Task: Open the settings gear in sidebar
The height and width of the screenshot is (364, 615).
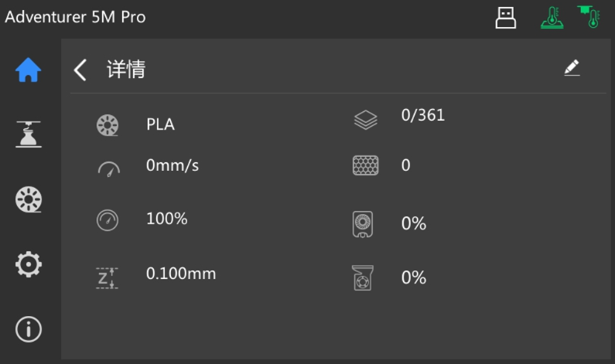Action: coord(29,264)
